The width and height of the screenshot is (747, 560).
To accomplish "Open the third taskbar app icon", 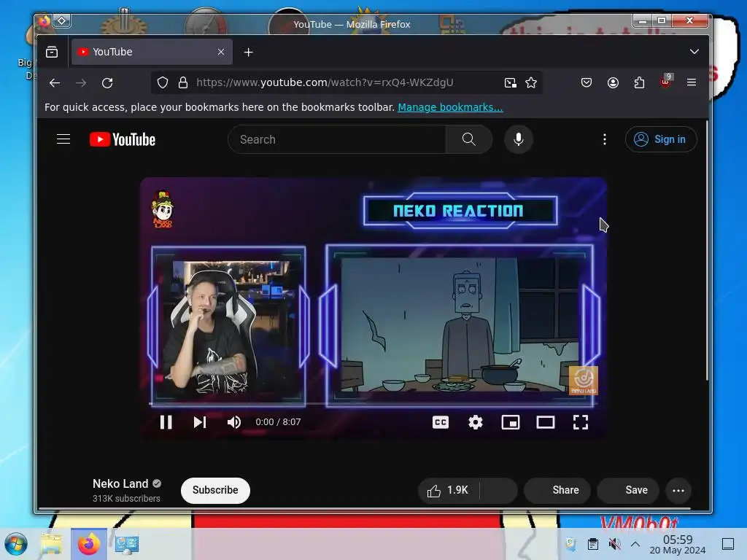I will [x=127, y=544].
